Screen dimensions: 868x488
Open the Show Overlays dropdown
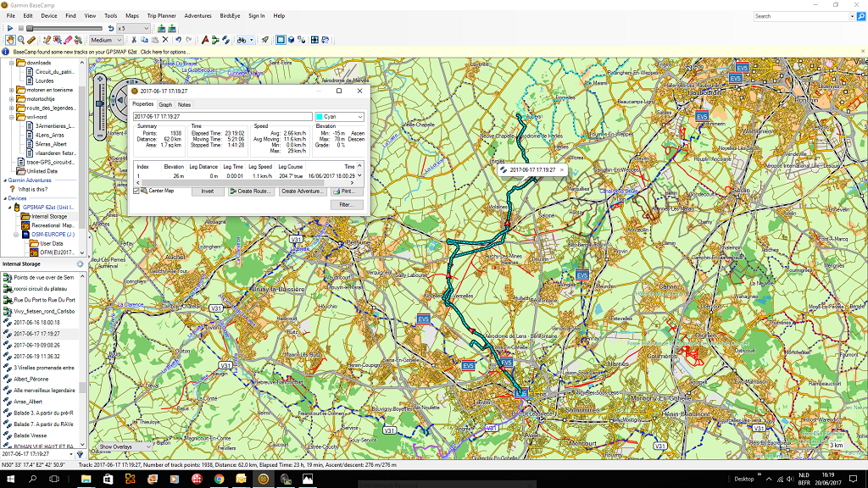(x=124, y=446)
